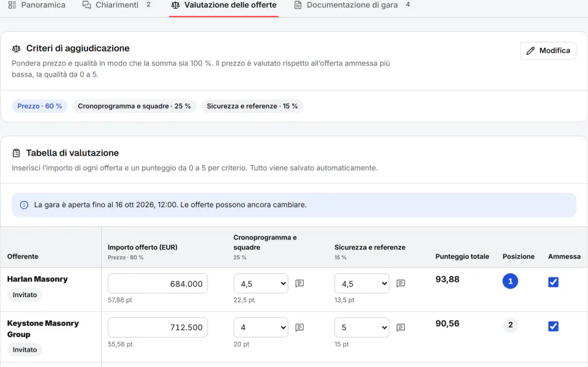The width and height of the screenshot is (588, 367).
Task: Open Keystone Masonry Group's Cronoprogramma comment icon
Action: (x=300, y=328)
